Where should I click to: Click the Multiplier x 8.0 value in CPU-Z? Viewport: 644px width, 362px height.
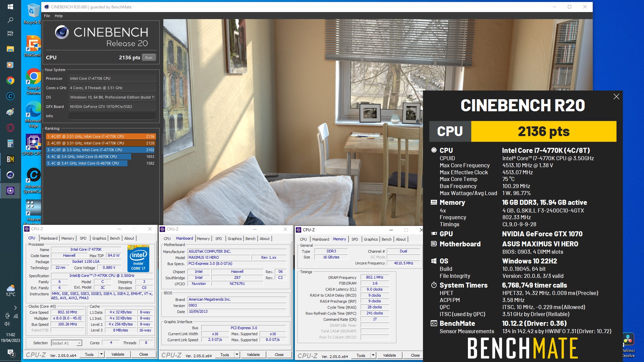[x=67, y=318]
